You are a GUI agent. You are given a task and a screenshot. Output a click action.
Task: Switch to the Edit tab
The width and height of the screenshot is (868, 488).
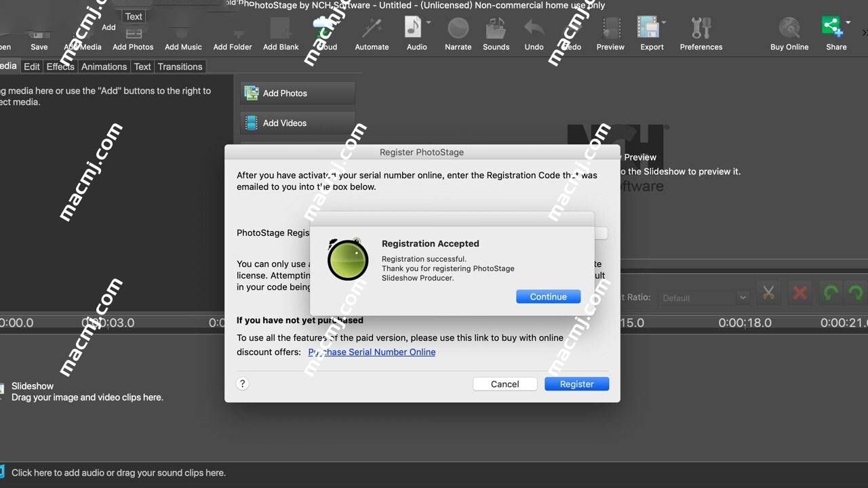[32, 66]
